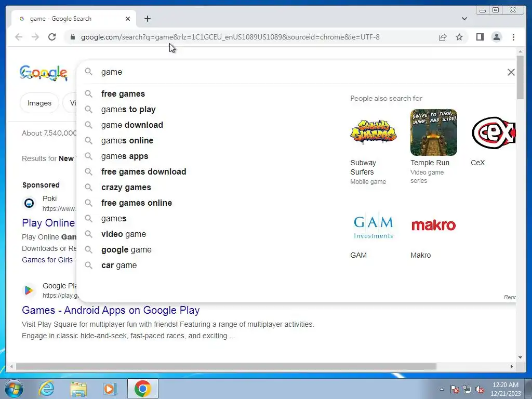
Task: Open Windows Media Player from taskbar
Action: point(110,389)
